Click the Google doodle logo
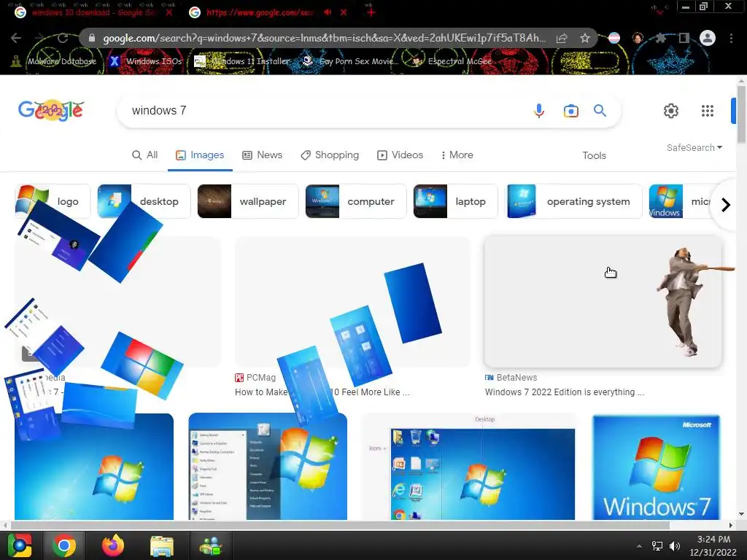This screenshot has width=747, height=560. pyautogui.click(x=51, y=111)
